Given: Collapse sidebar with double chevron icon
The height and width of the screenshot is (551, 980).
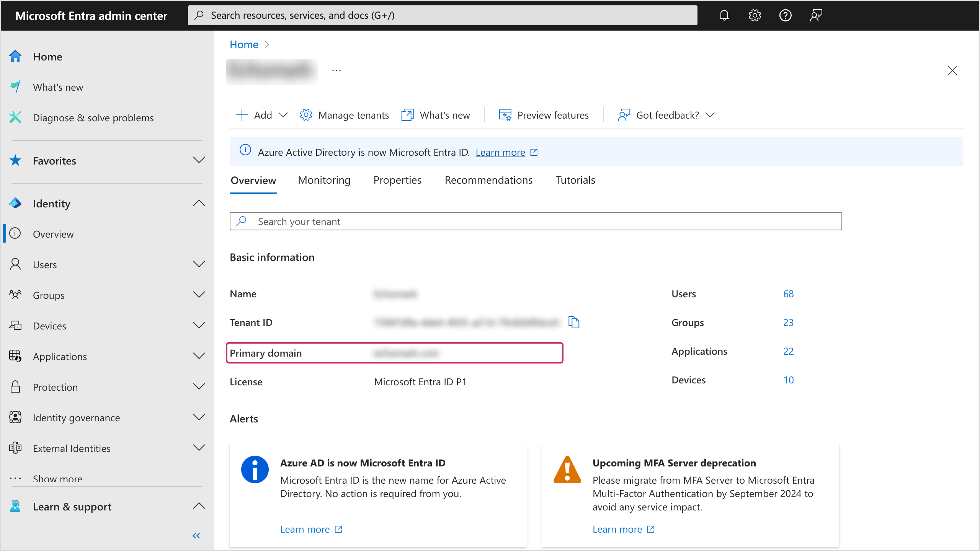Looking at the screenshot, I should (x=196, y=536).
